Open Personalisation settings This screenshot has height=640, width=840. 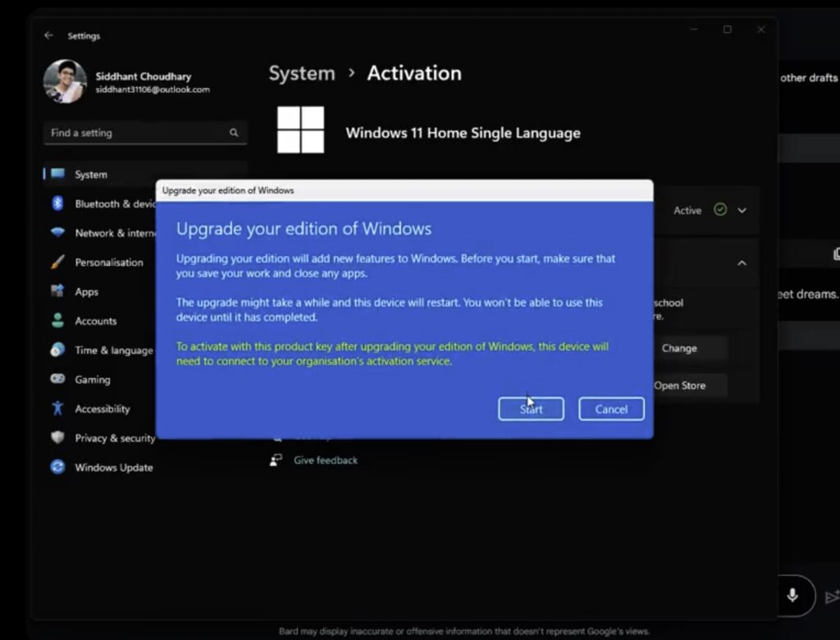coord(109,262)
